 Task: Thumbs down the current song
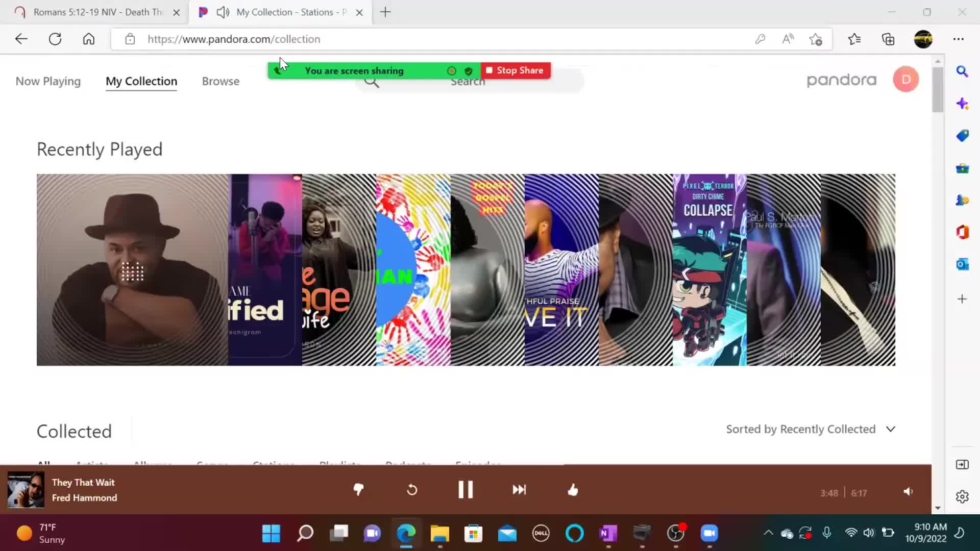(x=358, y=490)
